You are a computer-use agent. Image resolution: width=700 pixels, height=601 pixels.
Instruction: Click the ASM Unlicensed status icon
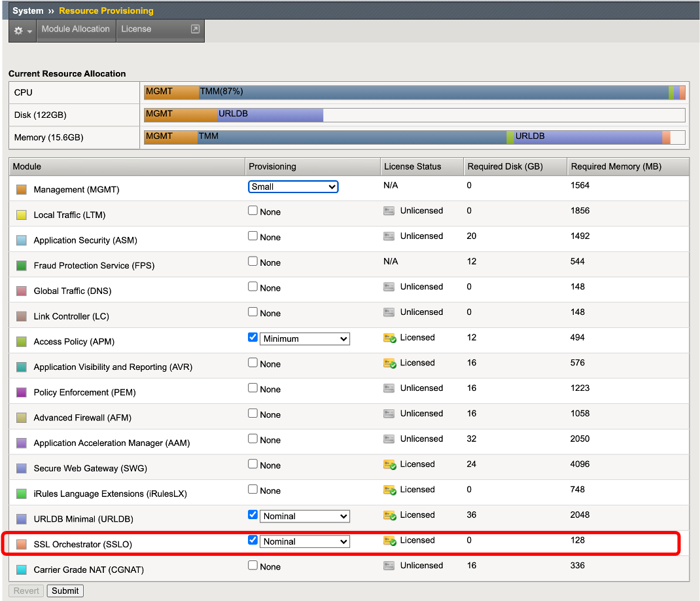point(389,236)
